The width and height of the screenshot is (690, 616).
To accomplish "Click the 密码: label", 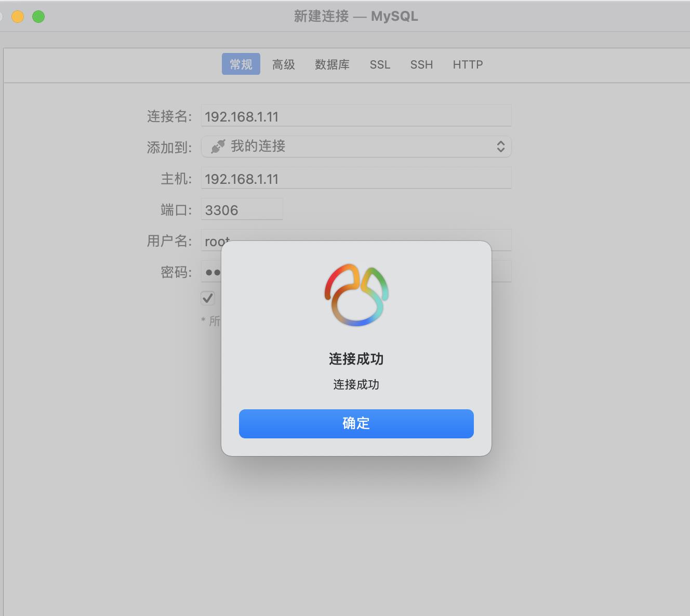I will pyautogui.click(x=177, y=272).
